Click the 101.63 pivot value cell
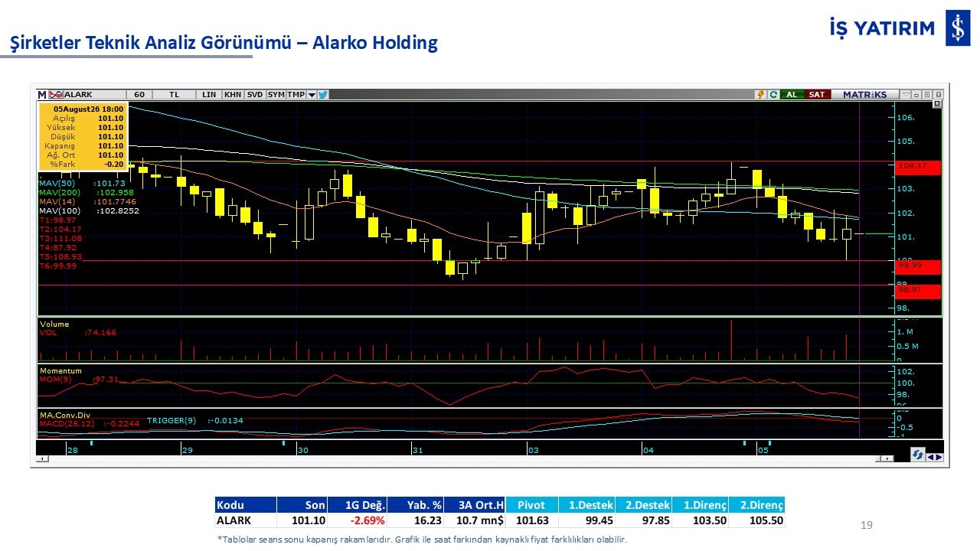The image size is (980, 551). coord(531,520)
